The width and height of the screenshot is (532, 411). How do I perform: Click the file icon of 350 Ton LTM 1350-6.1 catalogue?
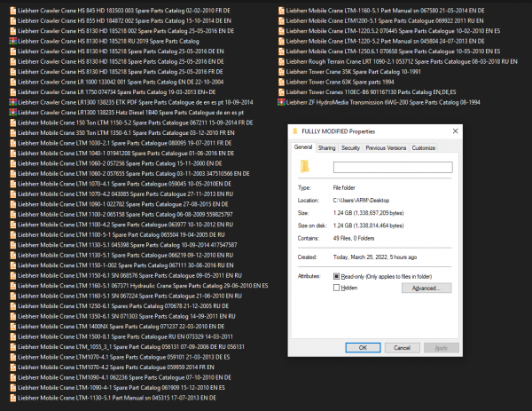click(13, 133)
